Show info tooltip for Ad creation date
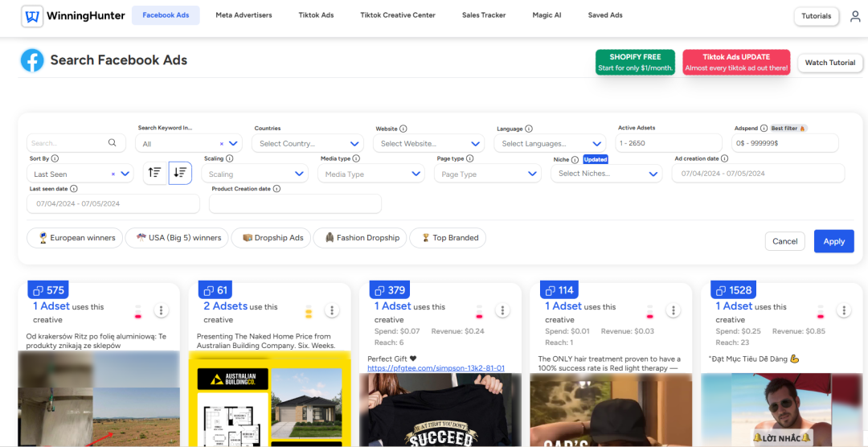 (x=725, y=158)
